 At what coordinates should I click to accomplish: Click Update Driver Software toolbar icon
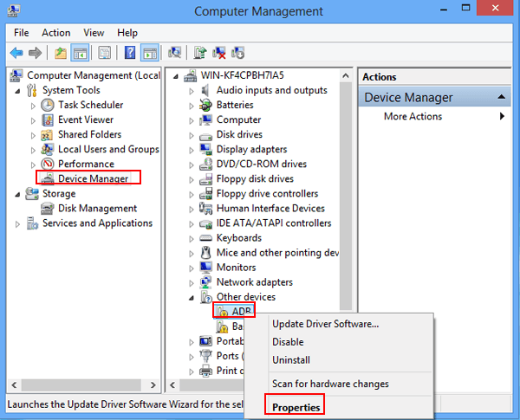[x=200, y=53]
